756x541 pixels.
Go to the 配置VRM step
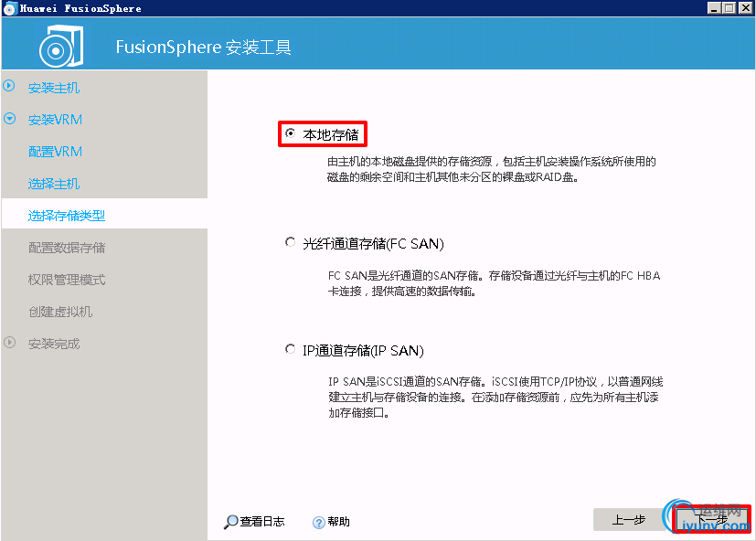[x=55, y=152]
